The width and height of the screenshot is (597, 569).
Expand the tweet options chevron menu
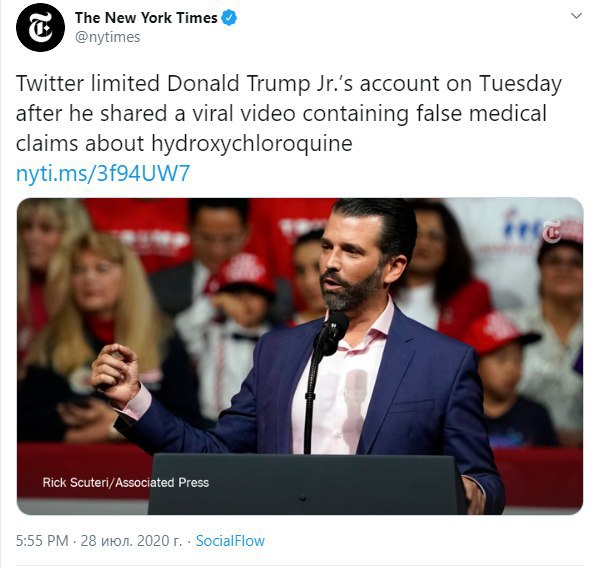pyautogui.click(x=577, y=16)
